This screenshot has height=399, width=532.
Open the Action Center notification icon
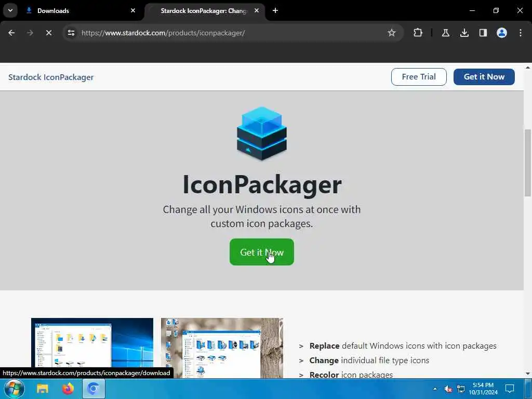510,389
